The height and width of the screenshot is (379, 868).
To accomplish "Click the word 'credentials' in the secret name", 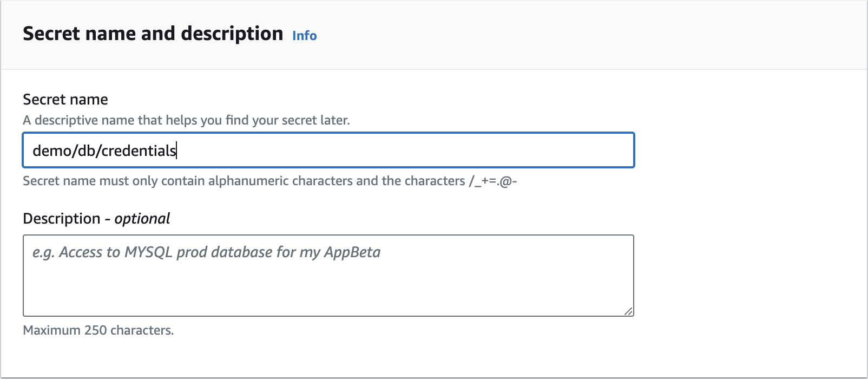I will point(139,151).
